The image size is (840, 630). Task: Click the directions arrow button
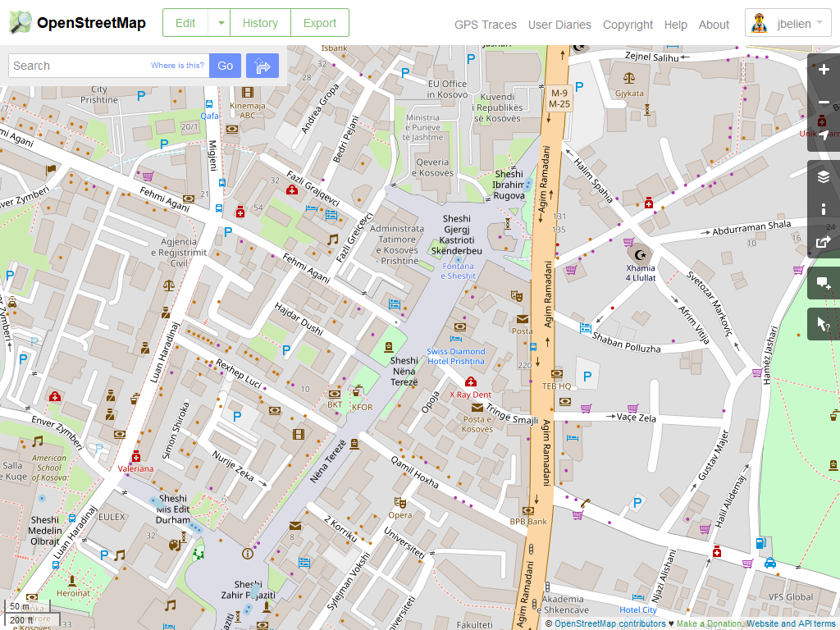[262, 66]
